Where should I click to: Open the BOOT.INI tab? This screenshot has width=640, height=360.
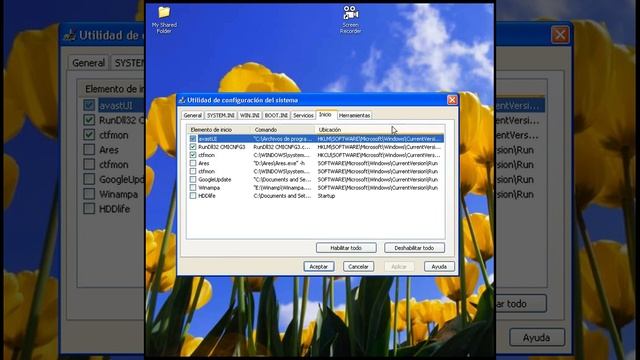(276, 116)
